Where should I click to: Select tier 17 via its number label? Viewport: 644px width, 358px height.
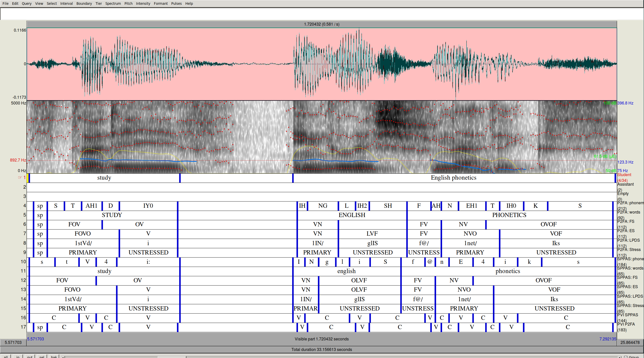tap(23, 327)
